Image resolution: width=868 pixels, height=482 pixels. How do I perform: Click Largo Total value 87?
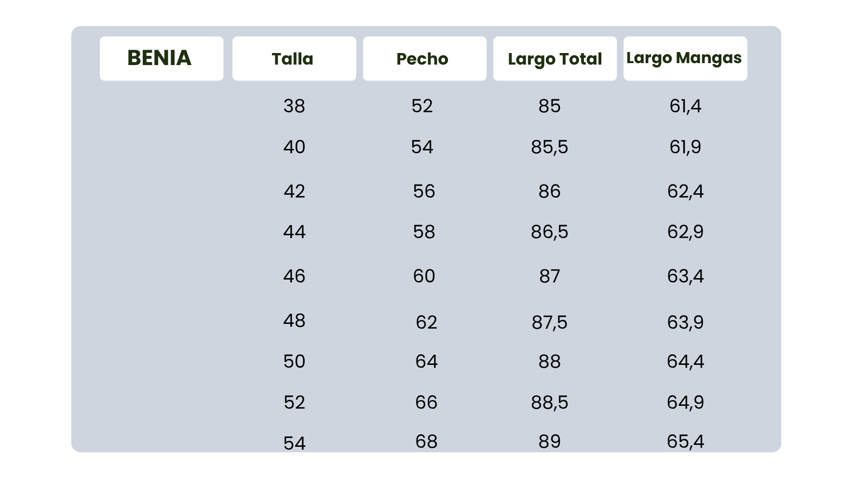tap(549, 276)
